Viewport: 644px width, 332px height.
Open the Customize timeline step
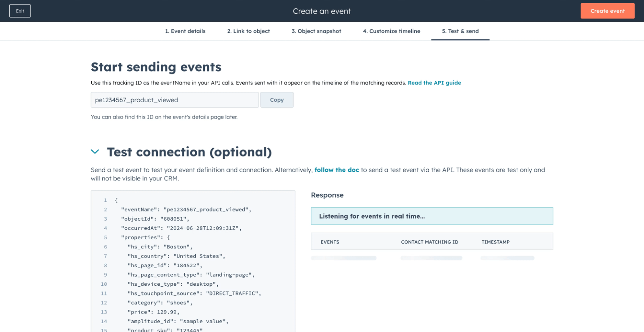coord(392,31)
